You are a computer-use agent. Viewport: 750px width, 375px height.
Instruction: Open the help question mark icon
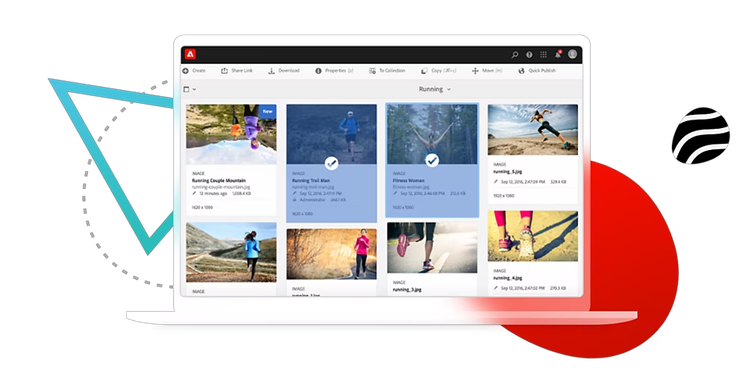[529, 55]
